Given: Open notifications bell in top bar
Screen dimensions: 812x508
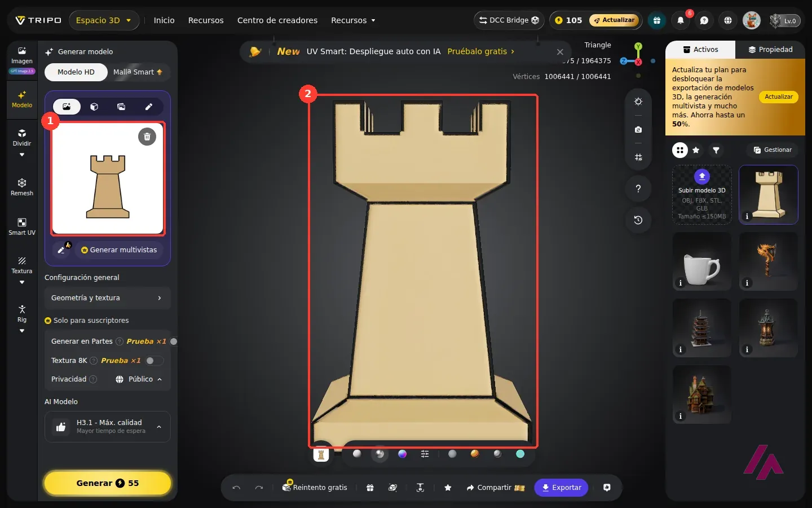Looking at the screenshot, I should (681, 20).
